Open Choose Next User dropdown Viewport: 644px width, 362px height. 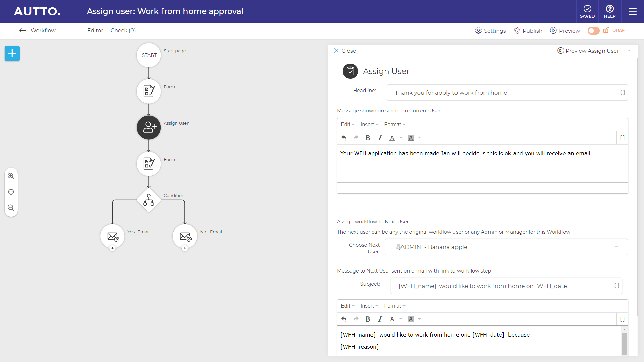(506, 247)
